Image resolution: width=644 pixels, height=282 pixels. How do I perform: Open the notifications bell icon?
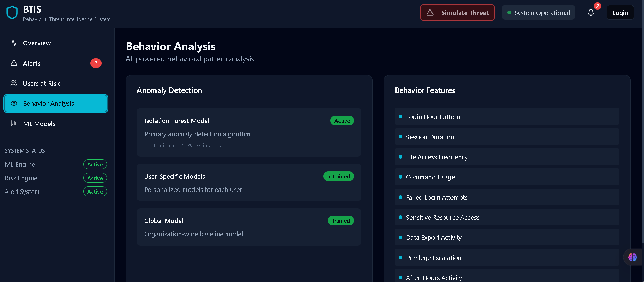(x=591, y=13)
